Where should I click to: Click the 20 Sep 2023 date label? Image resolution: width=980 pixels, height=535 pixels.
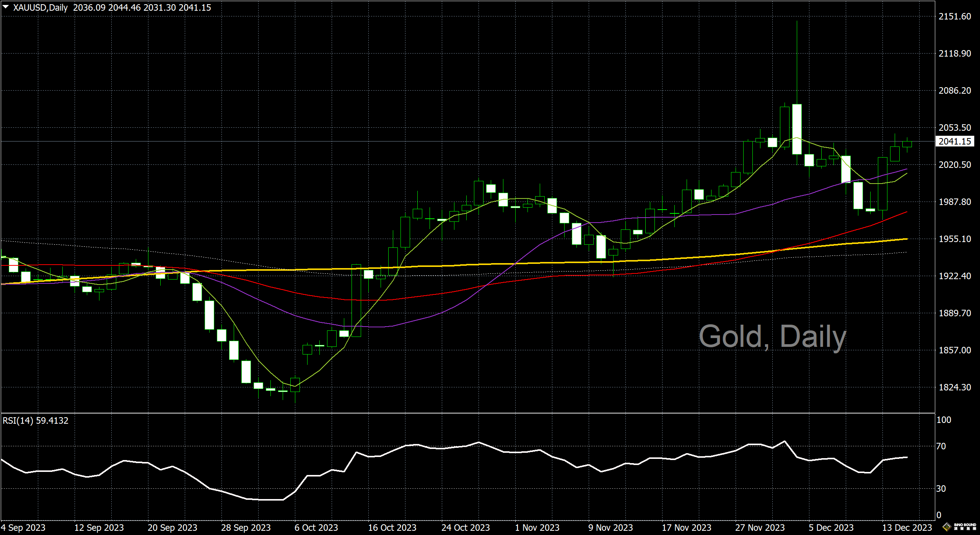tap(173, 528)
